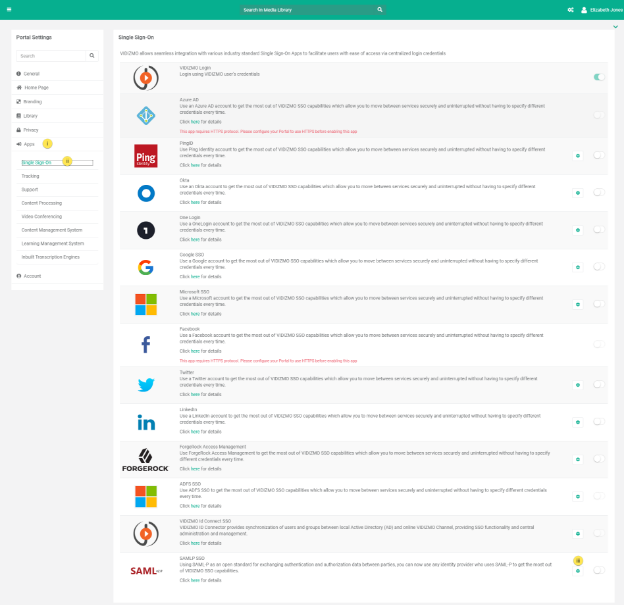Viewport: 624px width, 606px height.
Task: Enable the Google SSO toggle switch
Action: coord(599,267)
